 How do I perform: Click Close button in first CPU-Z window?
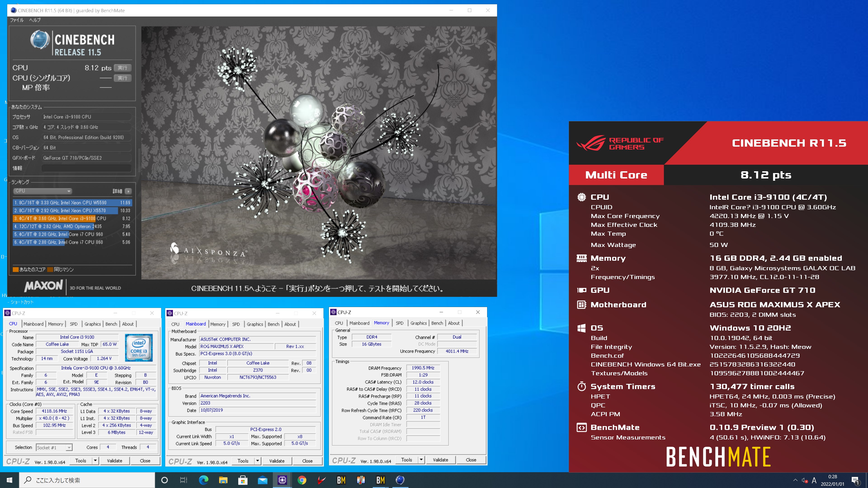tap(145, 461)
